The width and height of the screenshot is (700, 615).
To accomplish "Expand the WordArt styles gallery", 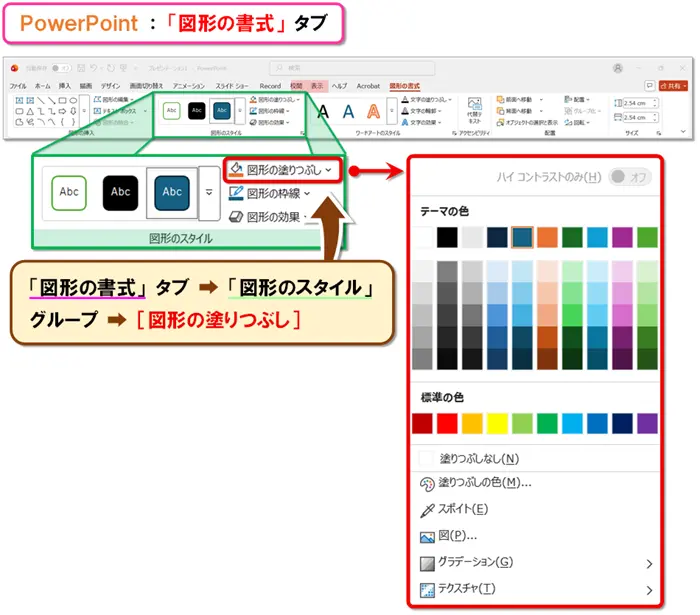I will [x=392, y=110].
